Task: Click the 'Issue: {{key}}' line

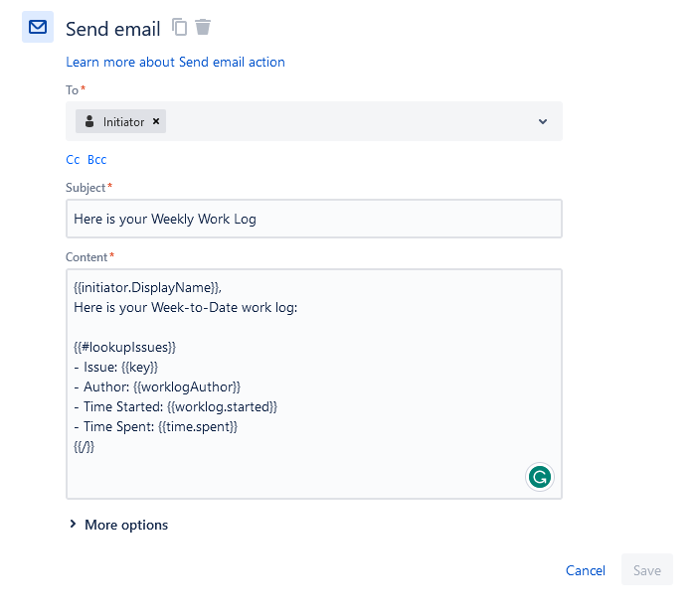Action: click(x=116, y=368)
